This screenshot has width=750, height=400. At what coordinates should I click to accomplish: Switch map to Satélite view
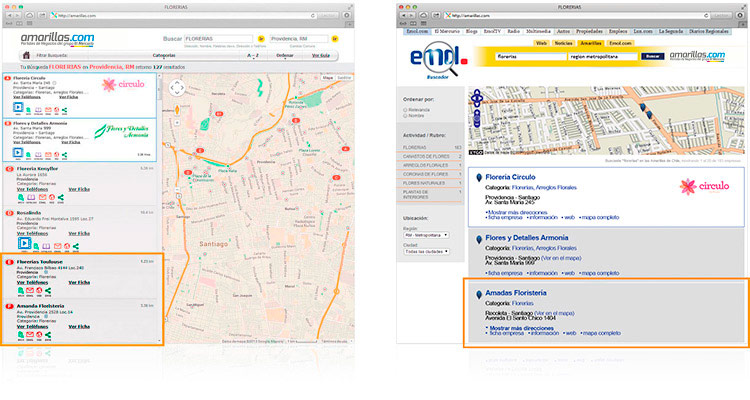click(x=345, y=76)
